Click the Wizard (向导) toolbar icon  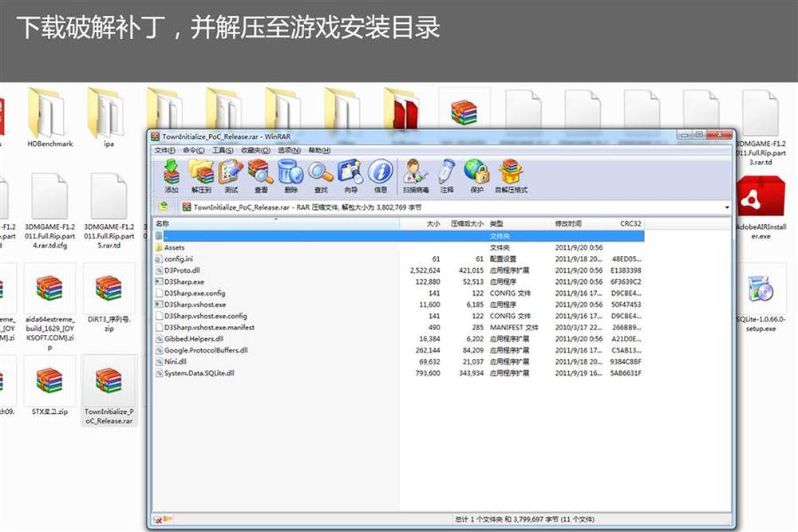click(x=350, y=176)
